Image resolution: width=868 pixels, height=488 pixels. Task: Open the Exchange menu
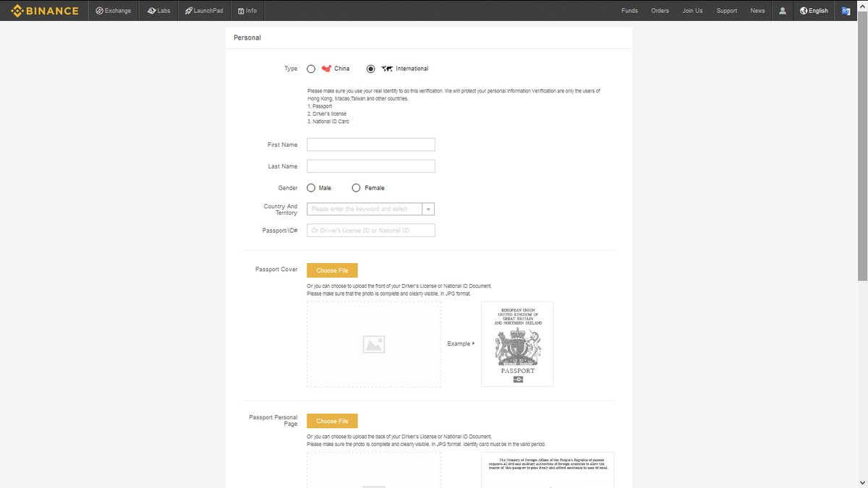114,11
